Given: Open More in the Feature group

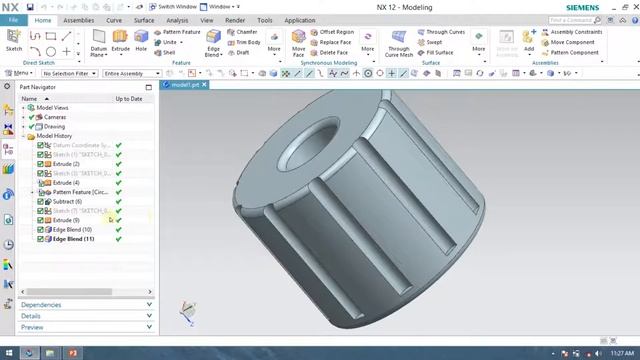Looking at the screenshot, I should pyautogui.click(x=274, y=43).
